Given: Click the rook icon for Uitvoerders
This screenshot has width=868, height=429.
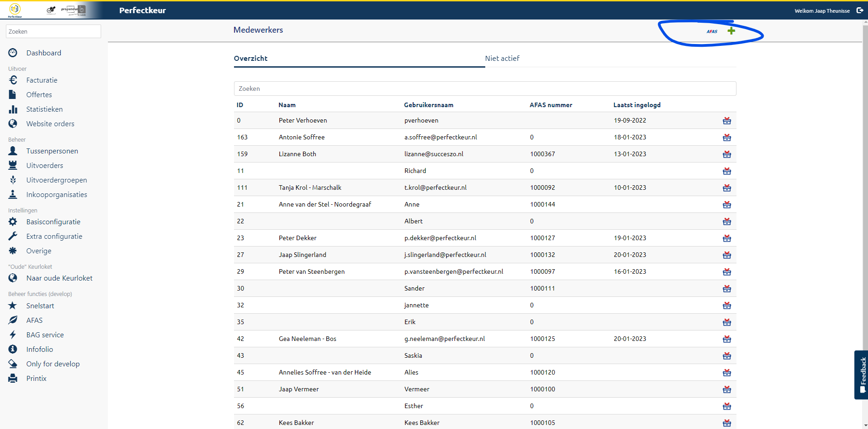Looking at the screenshot, I should click(x=13, y=165).
